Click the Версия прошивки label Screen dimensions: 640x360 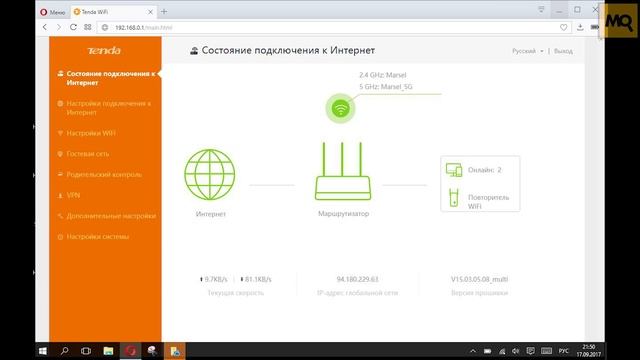[x=480, y=293]
